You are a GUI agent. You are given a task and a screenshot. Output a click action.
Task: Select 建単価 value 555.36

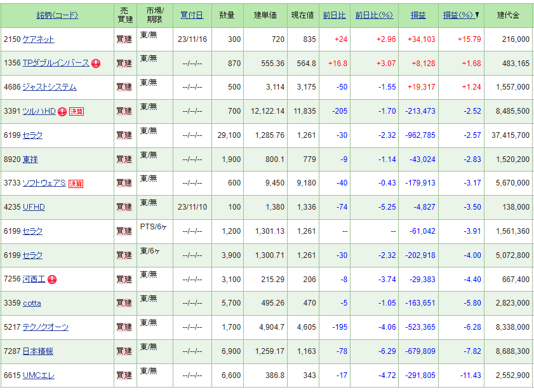tap(272, 64)
